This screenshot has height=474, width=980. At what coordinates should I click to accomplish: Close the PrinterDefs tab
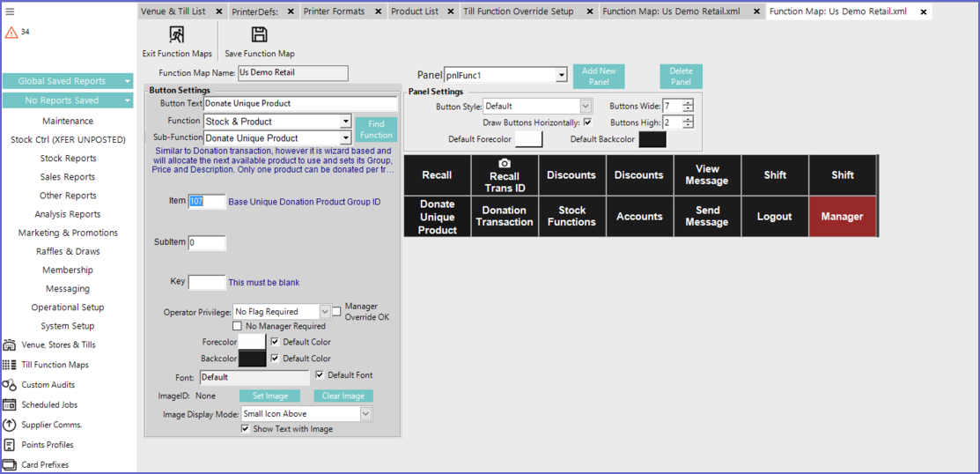(x=290, y=11)
